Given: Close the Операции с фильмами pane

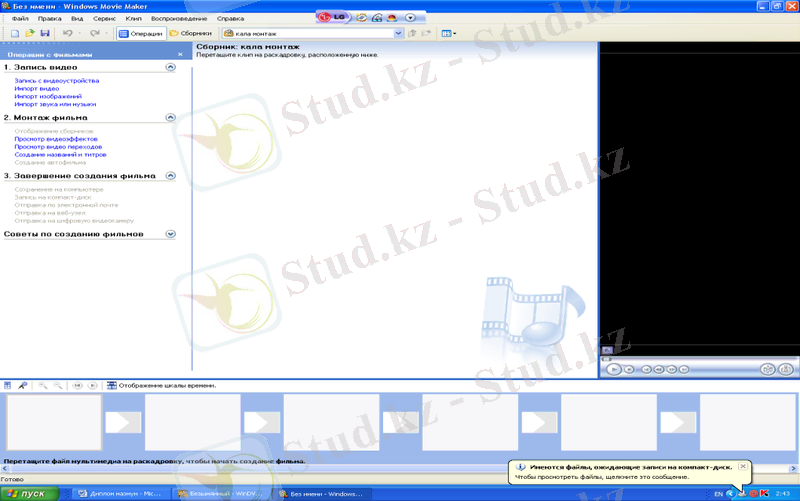Looking at the screenshot, I should pos(180,54).
